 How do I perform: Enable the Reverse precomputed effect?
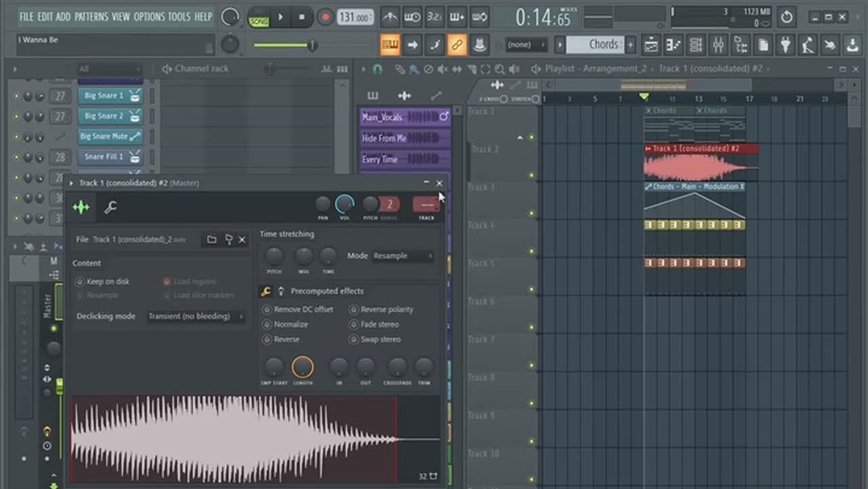[x=267, y=339]
